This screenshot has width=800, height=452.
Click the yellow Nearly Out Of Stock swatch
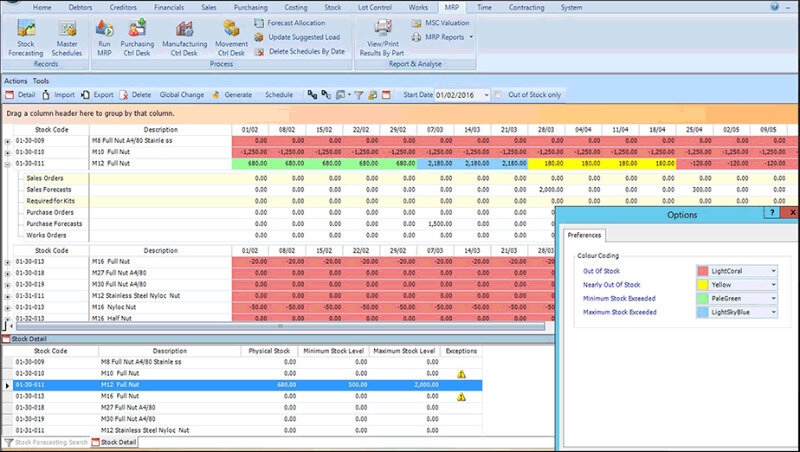pos(704,284)
